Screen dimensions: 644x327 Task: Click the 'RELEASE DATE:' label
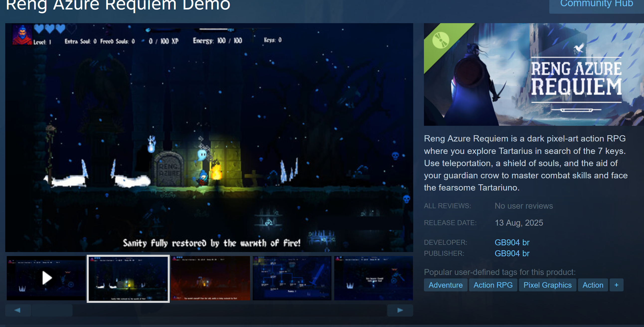point(450,223)
